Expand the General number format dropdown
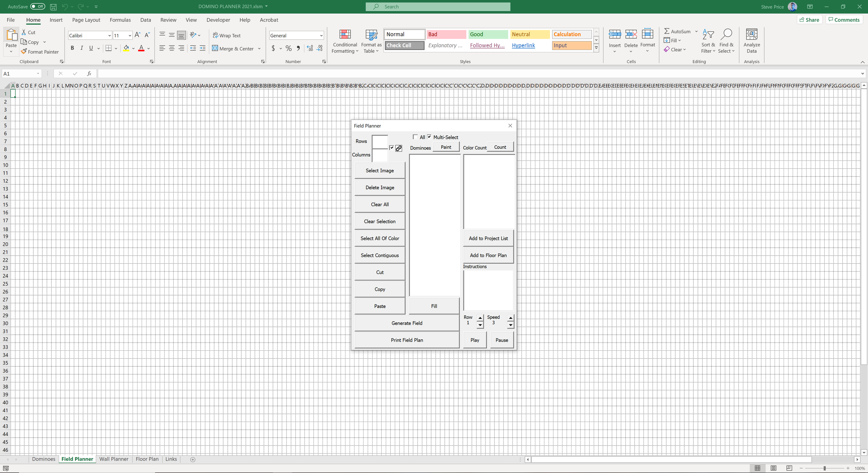868x473 pixels. click(x=321, y=35)
